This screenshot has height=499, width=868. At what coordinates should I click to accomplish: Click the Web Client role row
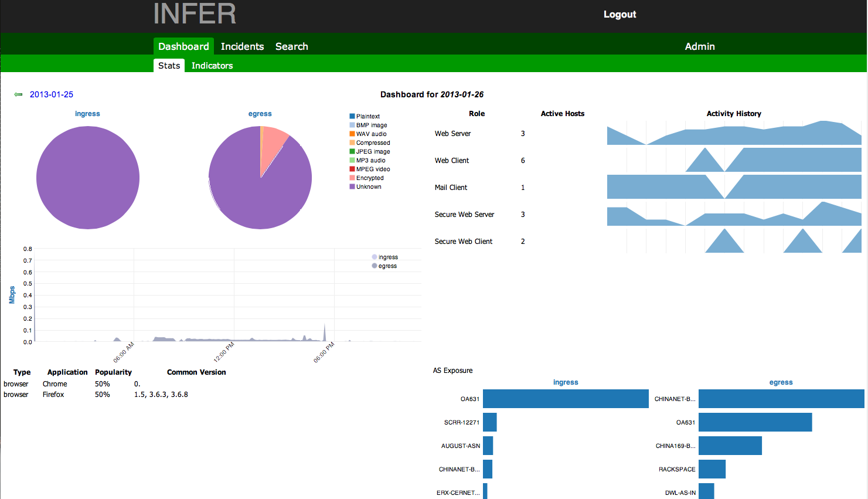tap(479, 161)
